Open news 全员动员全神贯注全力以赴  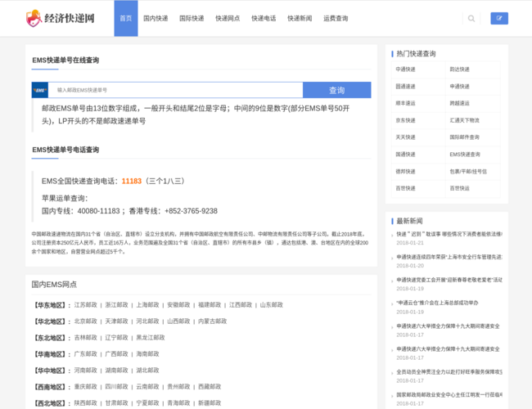pyautogui.click(x=449, y=372)
